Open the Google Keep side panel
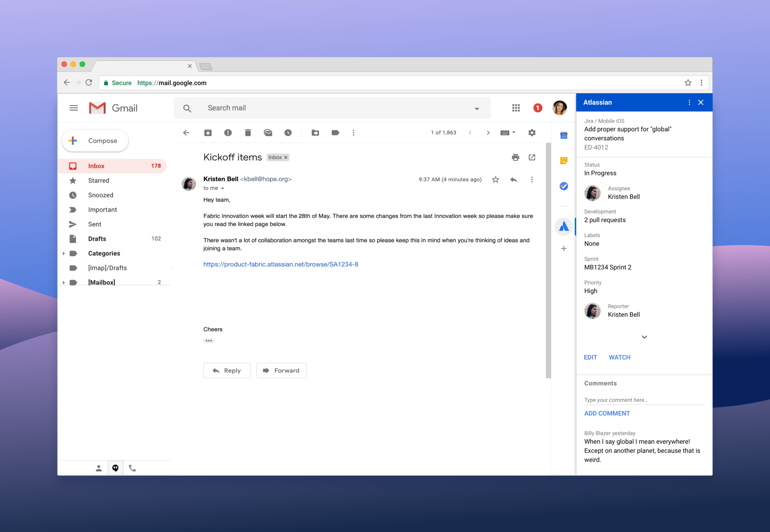Screen dimensions: 770x532 click(564, 161)
